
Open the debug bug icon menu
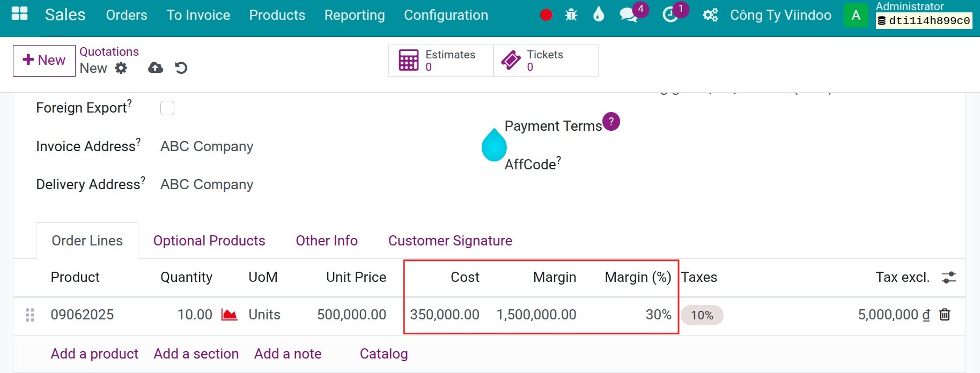pyautogui.click(x=571, y=15)
